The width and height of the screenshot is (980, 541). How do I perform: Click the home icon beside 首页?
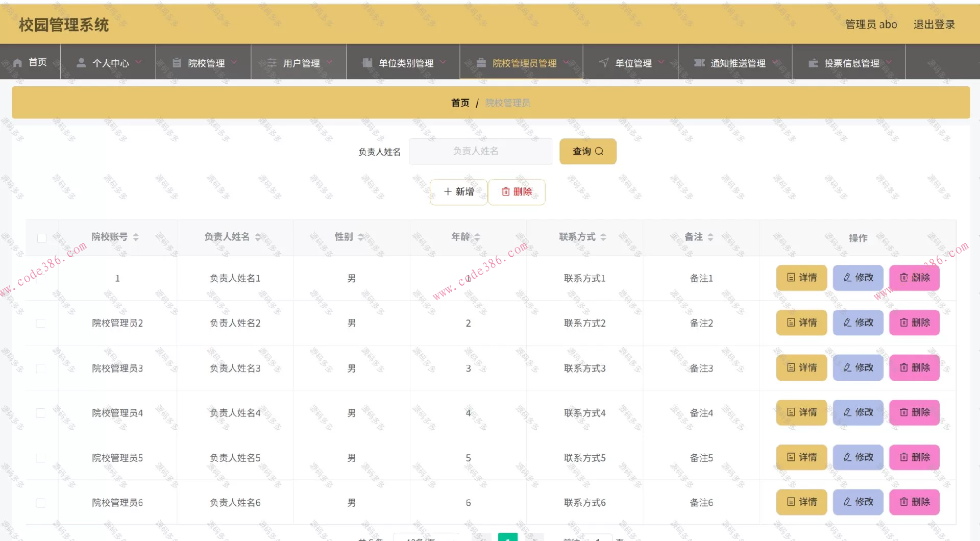point(18,62)
